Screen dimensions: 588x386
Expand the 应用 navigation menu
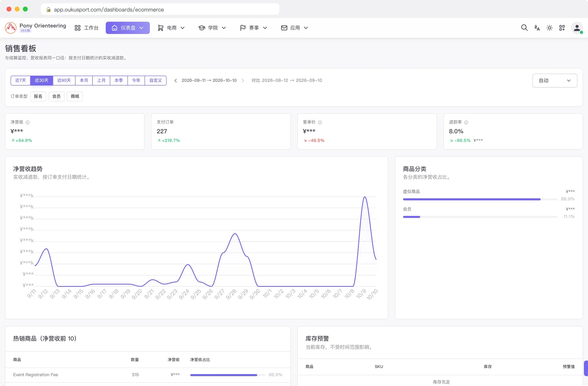tap(294, 28)
